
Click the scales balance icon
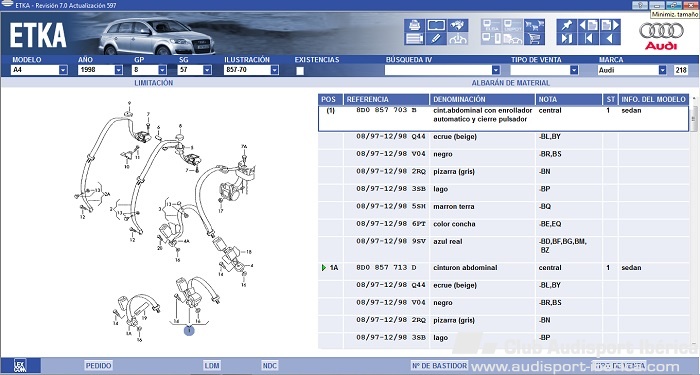point(458,39)
